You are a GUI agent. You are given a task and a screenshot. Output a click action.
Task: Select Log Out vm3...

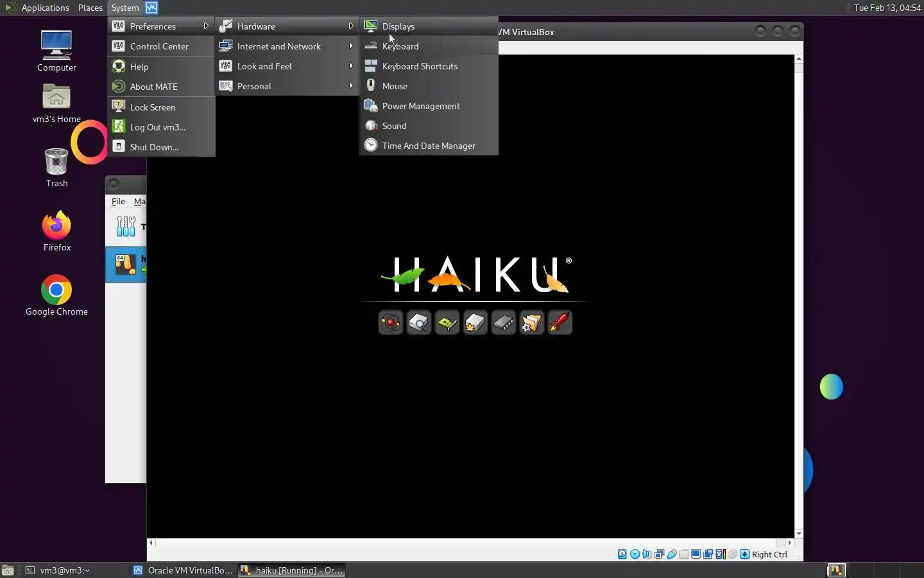(161, 127)
